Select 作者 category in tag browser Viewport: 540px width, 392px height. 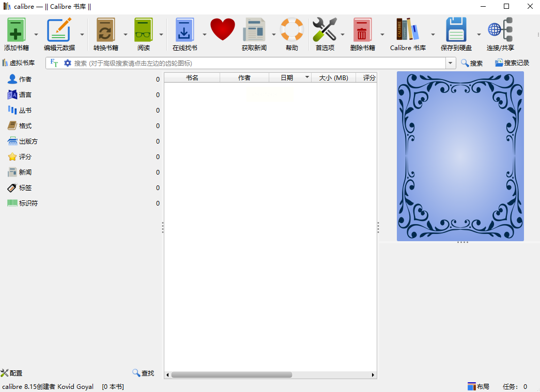[25, 80]
